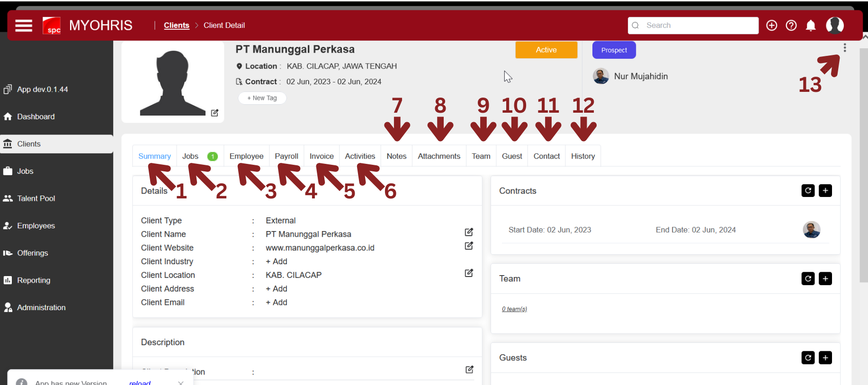Click the notification bell icon
This screenshot has height=385, width=868.
(811, 26)
